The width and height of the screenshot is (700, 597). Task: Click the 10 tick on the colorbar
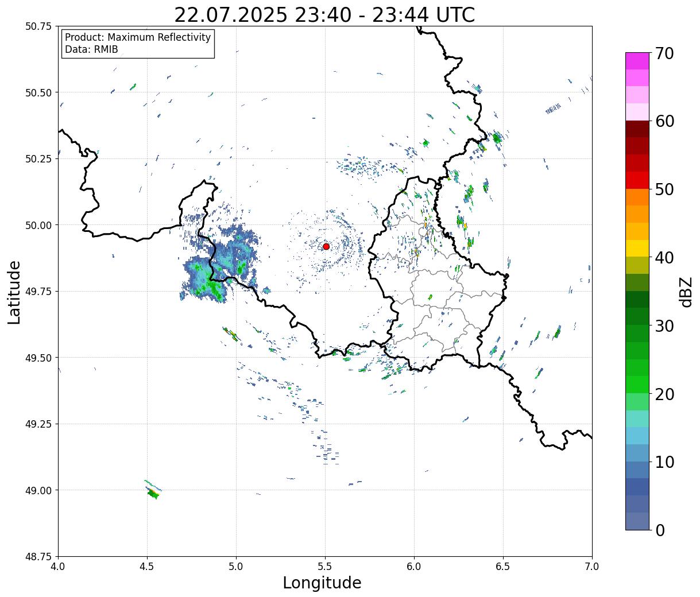tap(664, 462)
